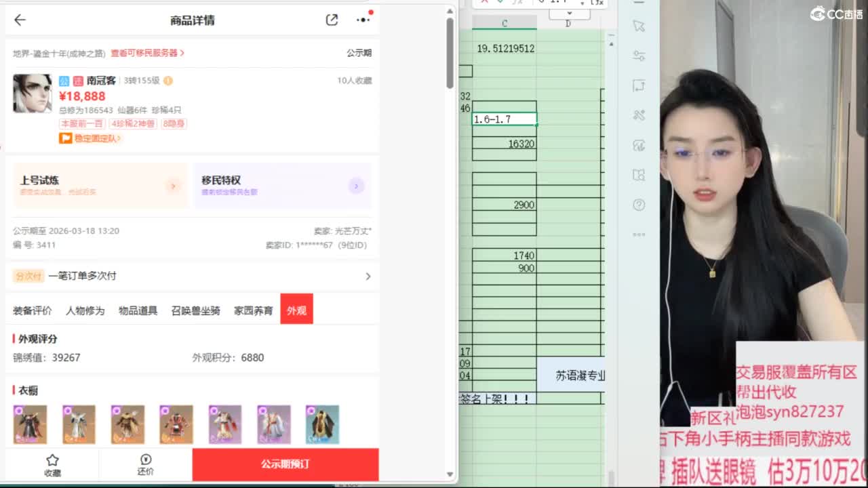Select the active 外观 tab
Screen dimensions: 868x488
[296, 310]
